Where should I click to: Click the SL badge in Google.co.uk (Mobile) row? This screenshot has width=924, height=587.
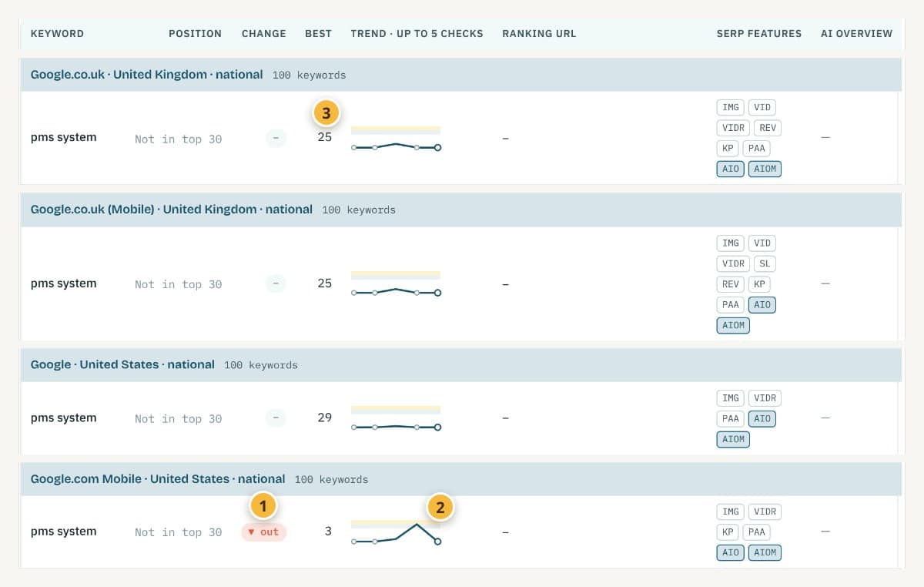[765, 263]
